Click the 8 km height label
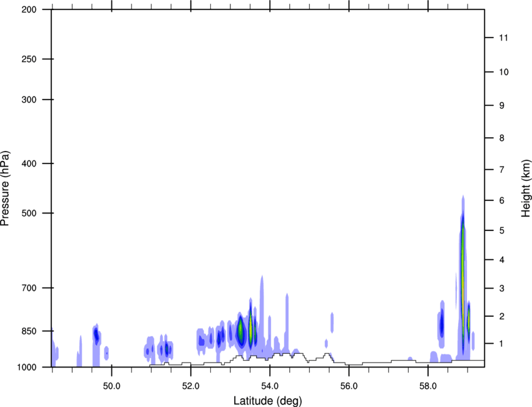This screenshot has width=532, height=407. [x=502, y=138]
